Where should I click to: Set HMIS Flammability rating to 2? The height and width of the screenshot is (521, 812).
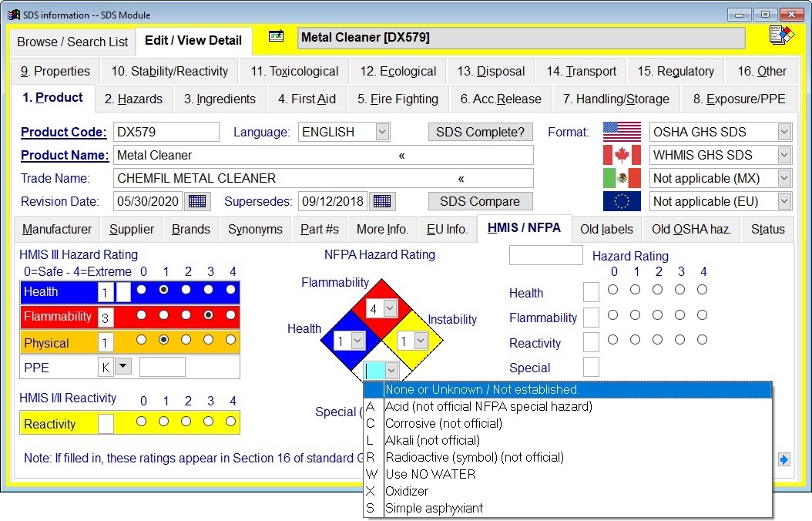(x=186, y=315)
